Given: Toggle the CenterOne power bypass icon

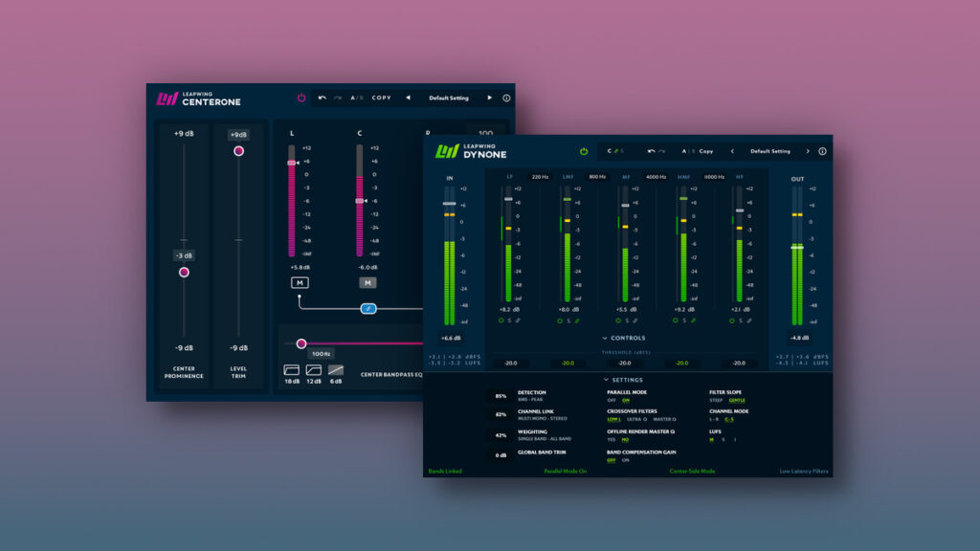Looking at the screenshot, I should (301, 98).
